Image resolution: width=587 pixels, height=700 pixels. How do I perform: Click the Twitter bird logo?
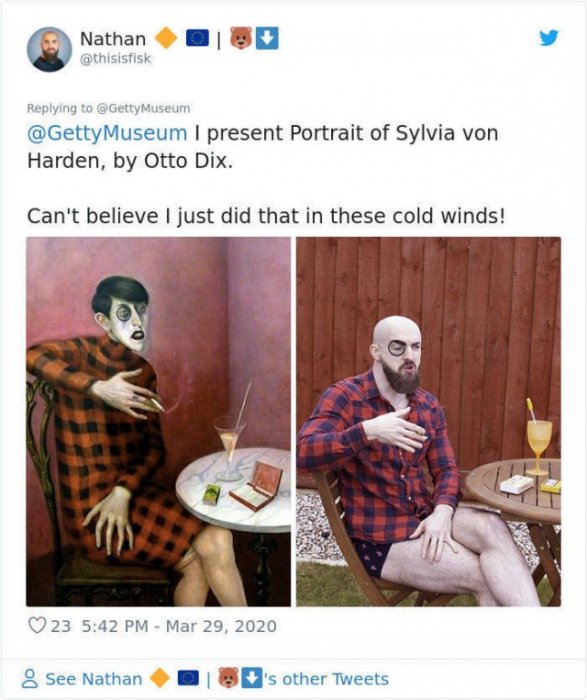click(549, 38)
